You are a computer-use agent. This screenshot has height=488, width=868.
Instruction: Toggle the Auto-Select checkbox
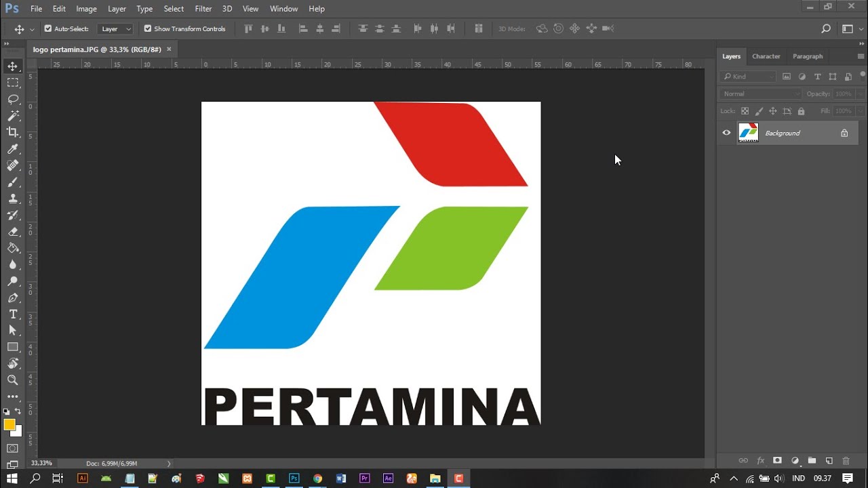[x=48, y=28]
